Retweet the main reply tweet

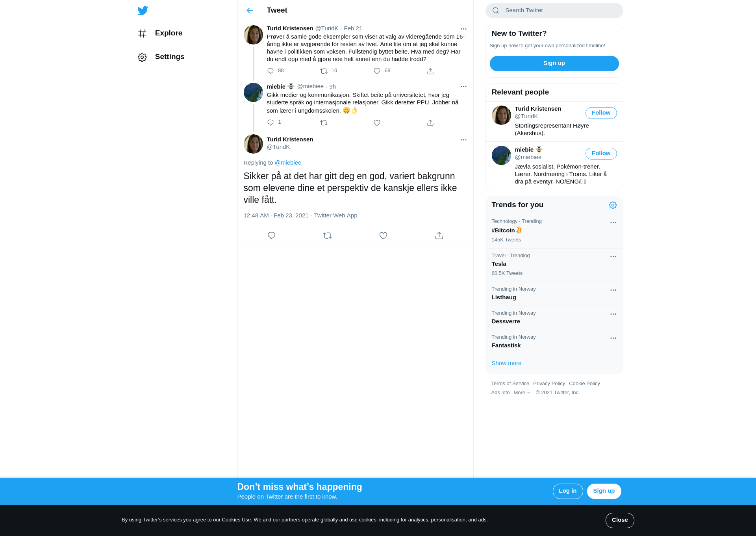(x=327, y=236)
